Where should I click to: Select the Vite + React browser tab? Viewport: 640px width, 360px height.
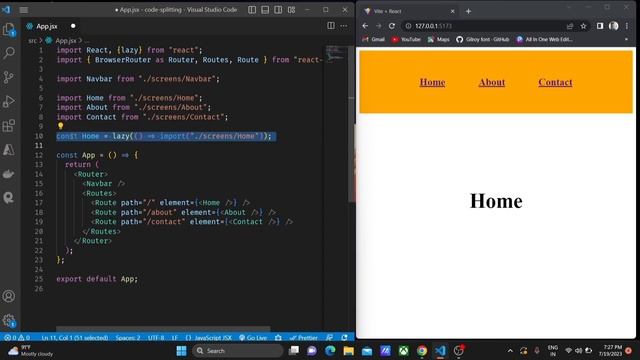[409, 11]
